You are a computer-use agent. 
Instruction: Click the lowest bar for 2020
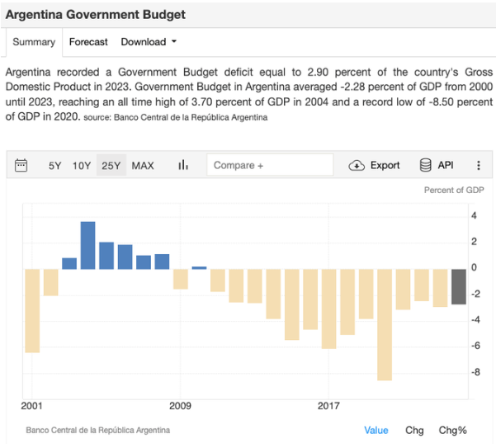385,325
